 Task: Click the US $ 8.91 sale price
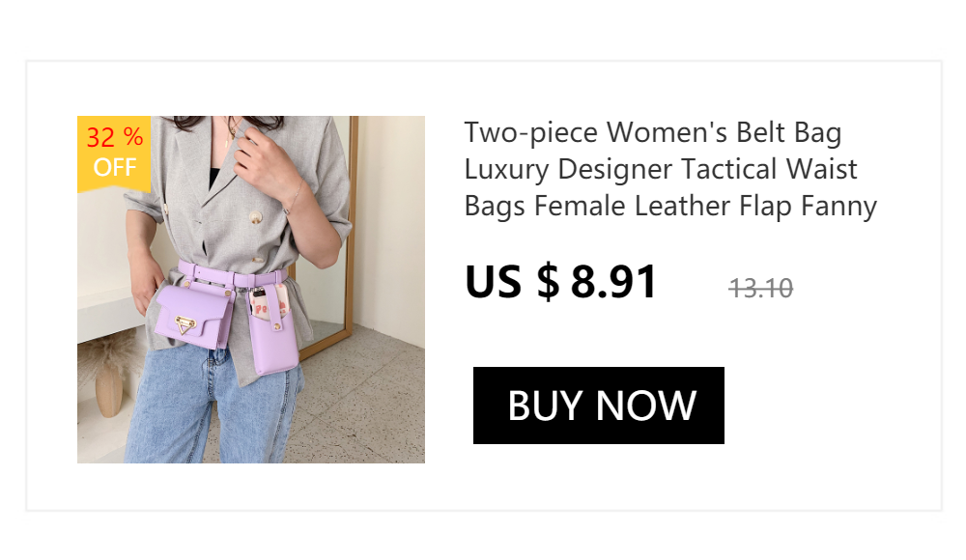(x=560, y=282)
